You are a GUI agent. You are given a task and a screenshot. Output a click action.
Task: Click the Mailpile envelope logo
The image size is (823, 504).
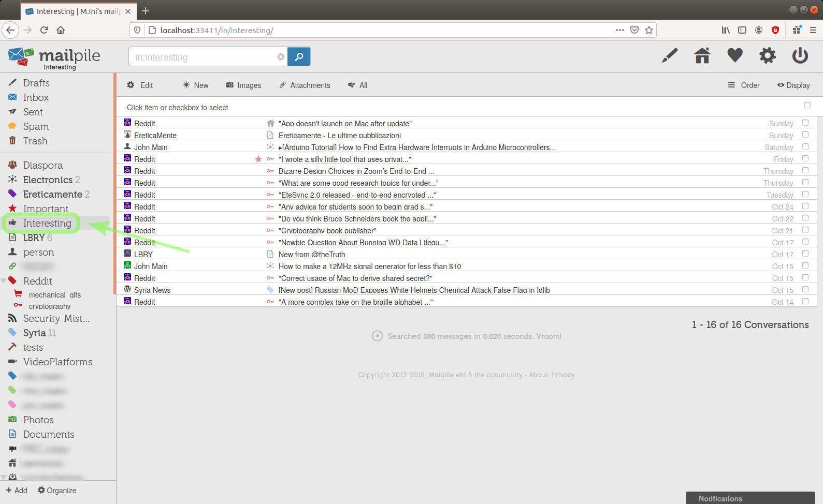[x=21, y=56]
